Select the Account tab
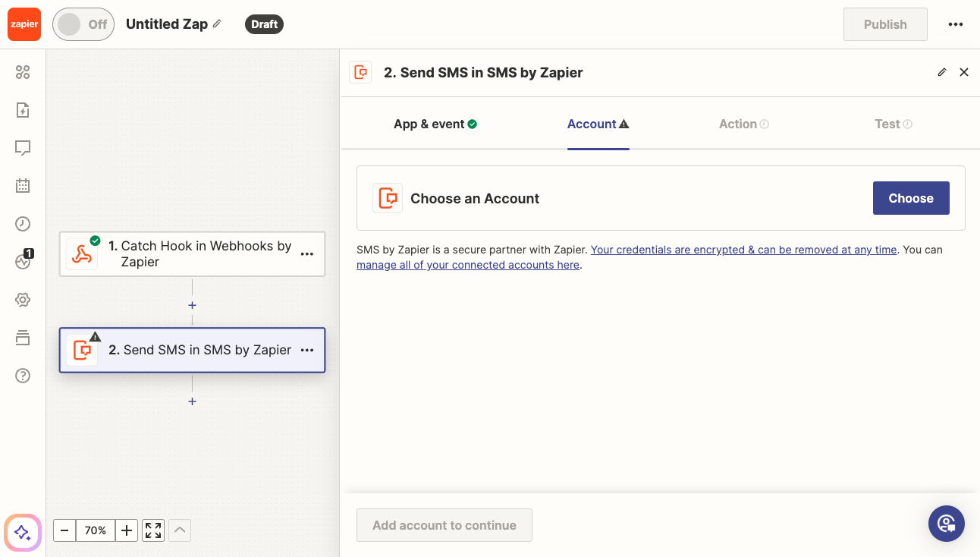Screen dimensions: 980x557 point(598,124)
